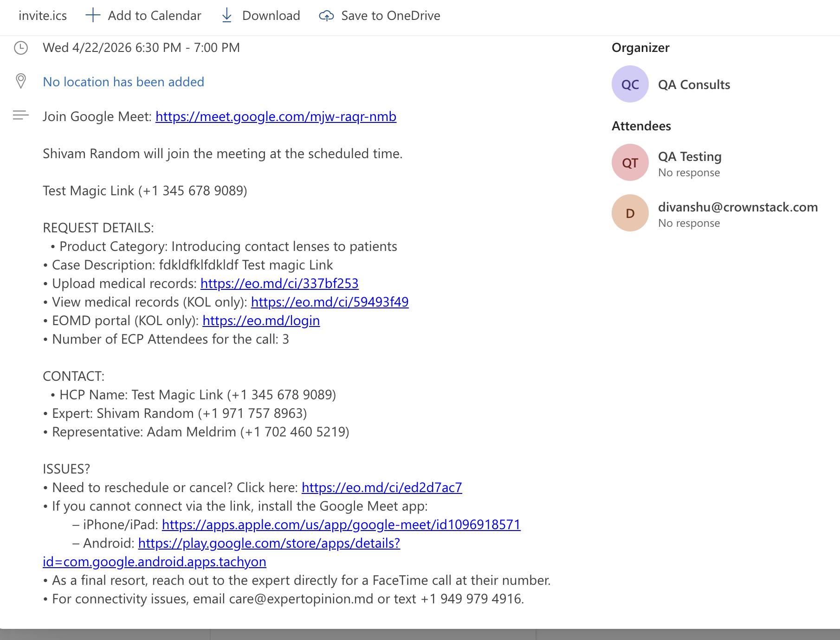Click the D attendee avatar
The width and height of the screenshot is (840, 640).
[630, 213]
